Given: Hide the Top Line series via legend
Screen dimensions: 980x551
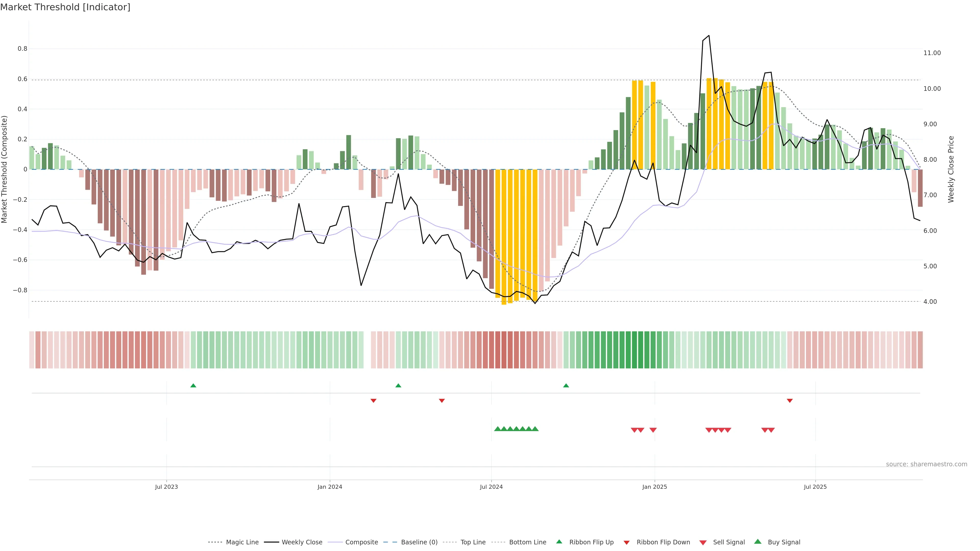Looking at the screenshot, I should point(473,542).
